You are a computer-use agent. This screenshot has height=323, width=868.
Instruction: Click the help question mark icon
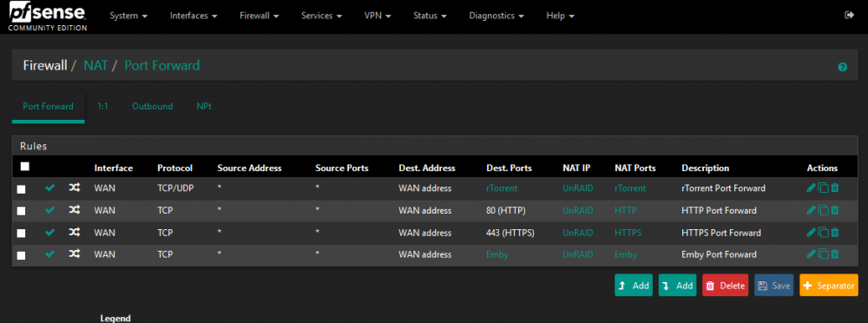pos(843,67)
